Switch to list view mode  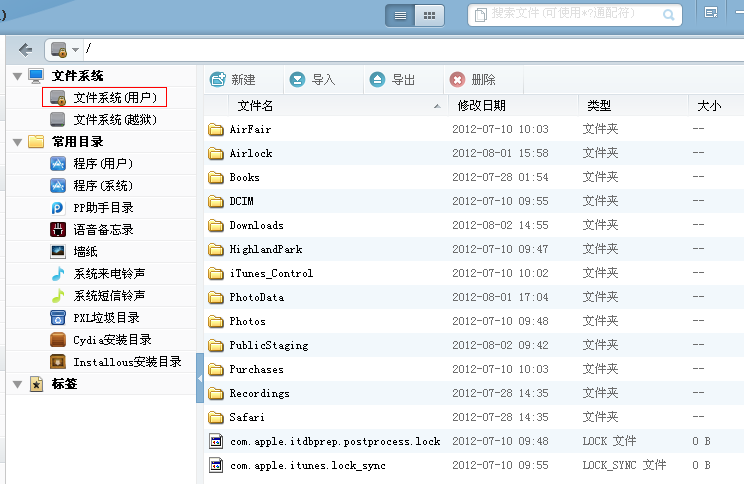tap(401, 15)
